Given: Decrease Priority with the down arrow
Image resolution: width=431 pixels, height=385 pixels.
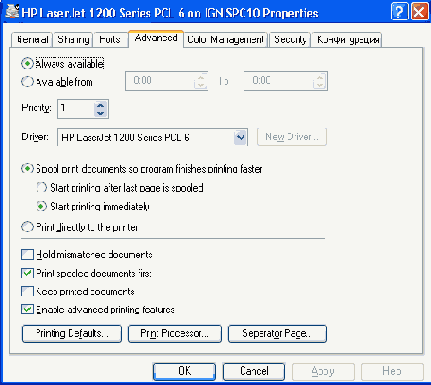Looking at the screenshot, I should (100, 113).
